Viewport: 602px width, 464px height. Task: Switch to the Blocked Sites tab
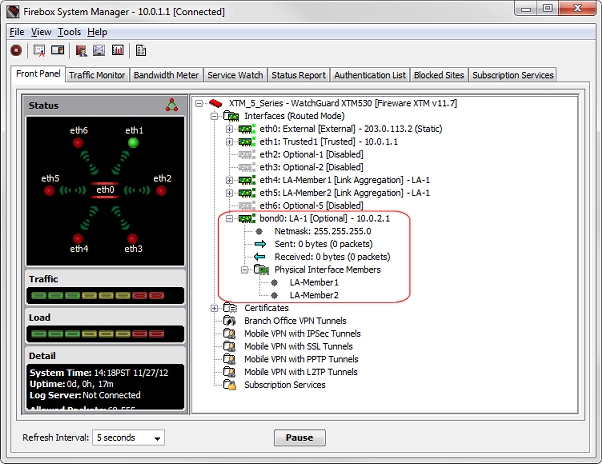pyautogui.click(x=439, y=75)
